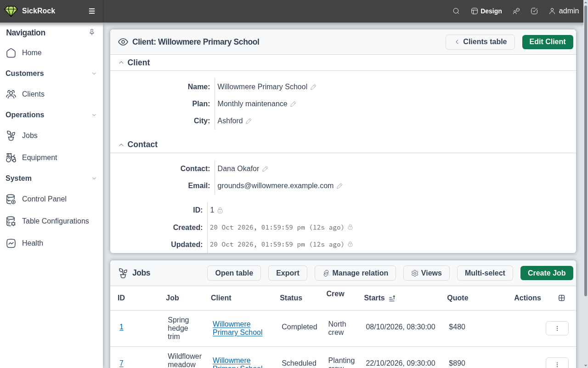Enable Multi-select for the Jobs table
Screen dimensions: 588x368
485,273
